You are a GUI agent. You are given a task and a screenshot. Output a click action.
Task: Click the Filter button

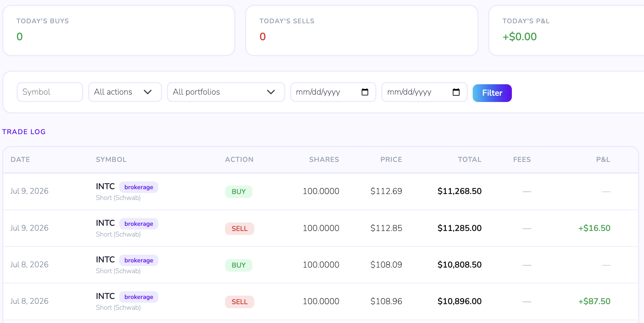[492, 93]
